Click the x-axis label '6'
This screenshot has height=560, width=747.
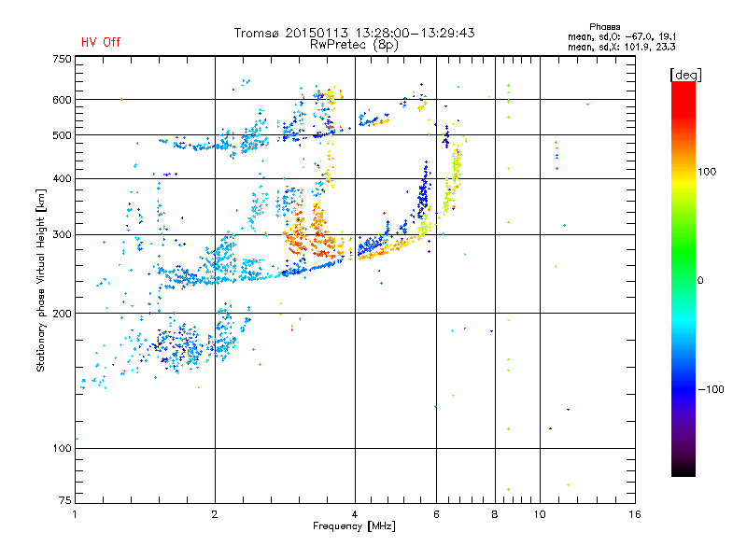click(436, 514)
